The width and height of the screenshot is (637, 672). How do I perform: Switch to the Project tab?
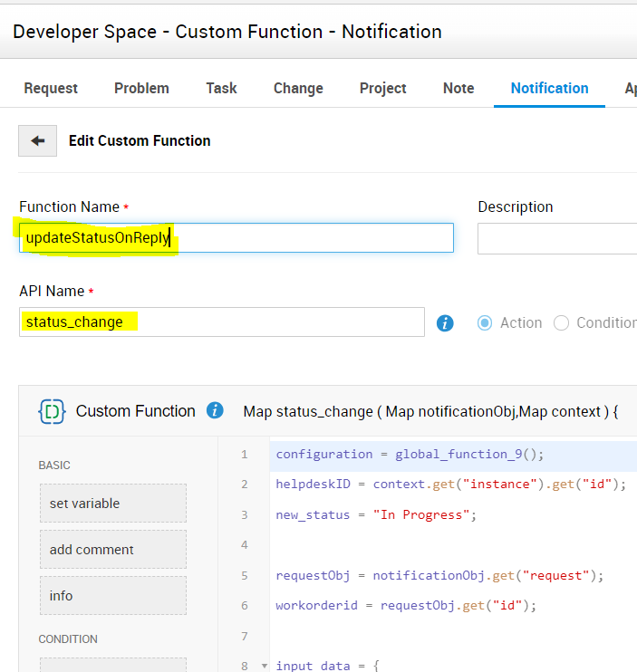pos(382,88)
